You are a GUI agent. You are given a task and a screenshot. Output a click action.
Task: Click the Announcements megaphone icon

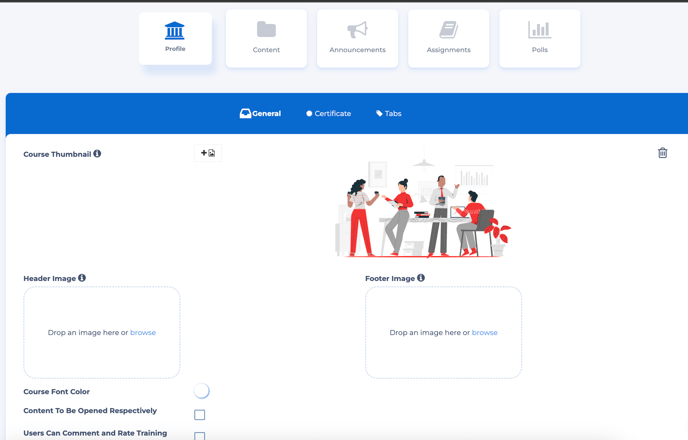[357, 30]
